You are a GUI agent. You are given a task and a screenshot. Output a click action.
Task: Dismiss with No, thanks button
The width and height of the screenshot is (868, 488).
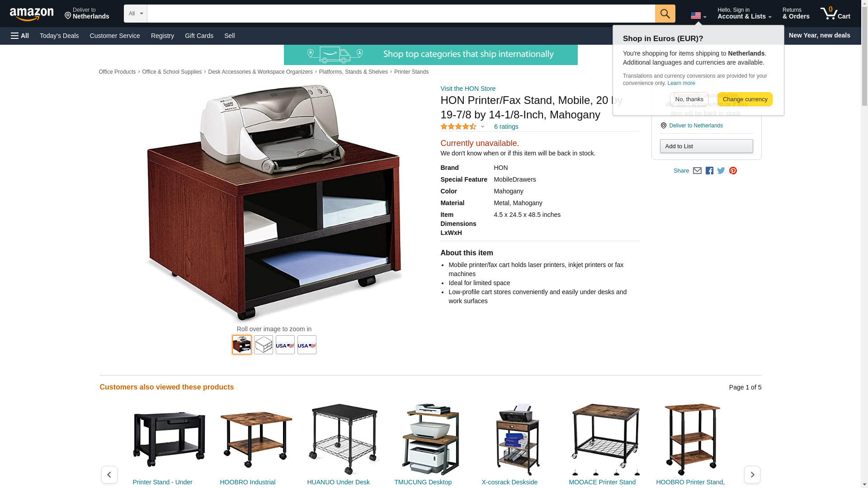pyautogui.click(x=689, y=99)
